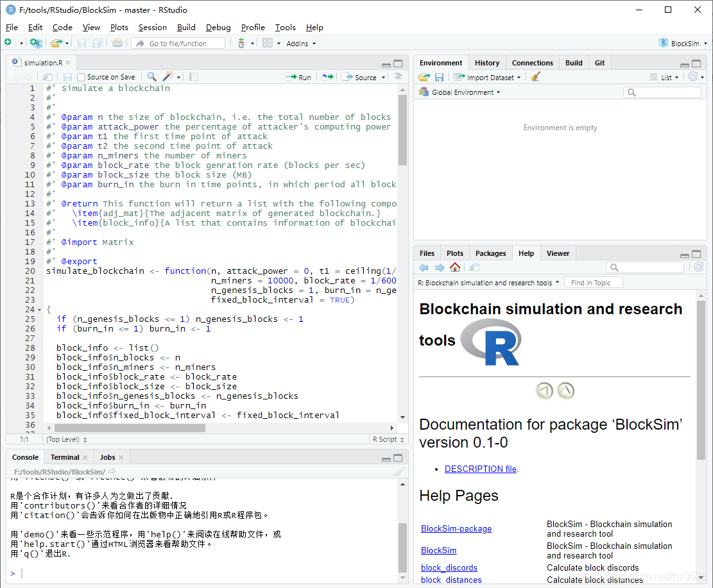Click the workspace panes grid icon
The image size is (713, 588).
point(268,43)
